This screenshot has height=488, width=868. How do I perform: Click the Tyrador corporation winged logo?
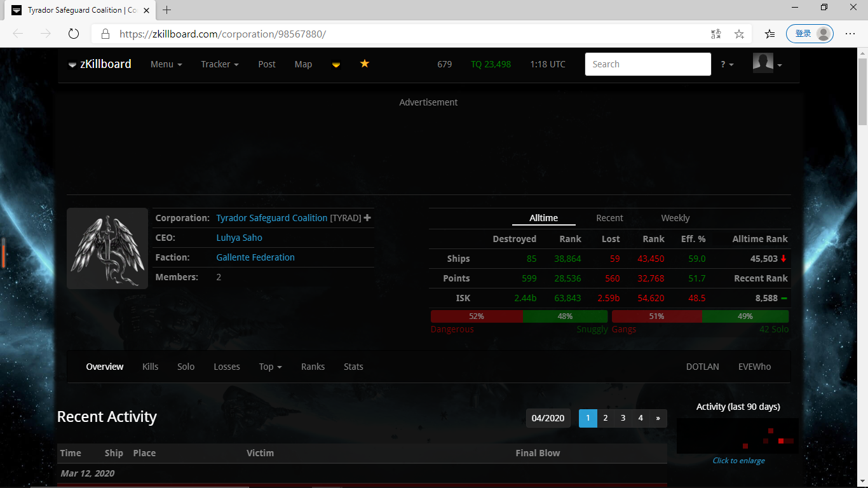tap(107, 248)
